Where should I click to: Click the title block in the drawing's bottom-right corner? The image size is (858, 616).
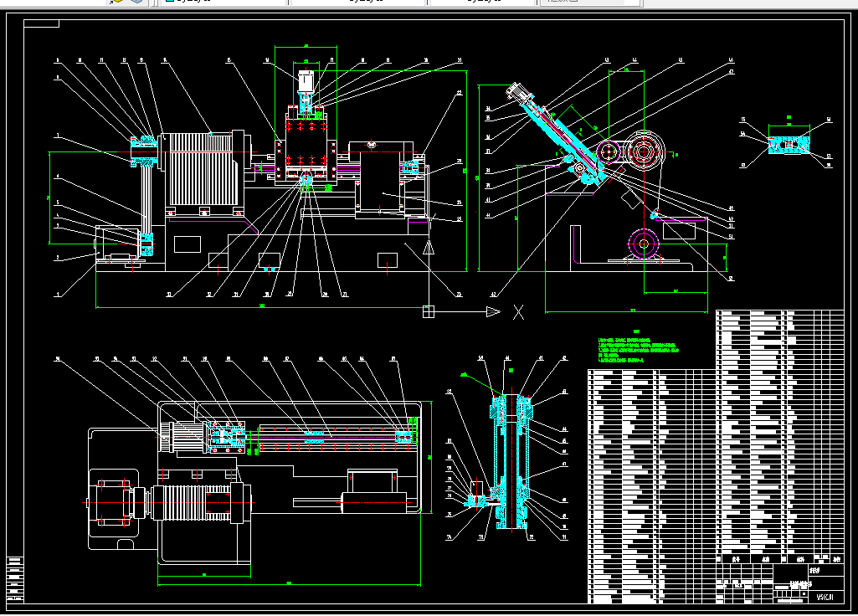pos(780,583)
